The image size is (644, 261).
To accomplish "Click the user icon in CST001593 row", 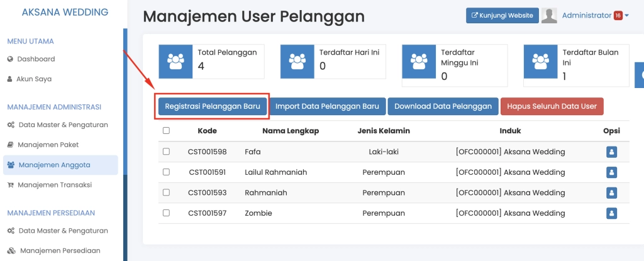I will click(611, 193).
